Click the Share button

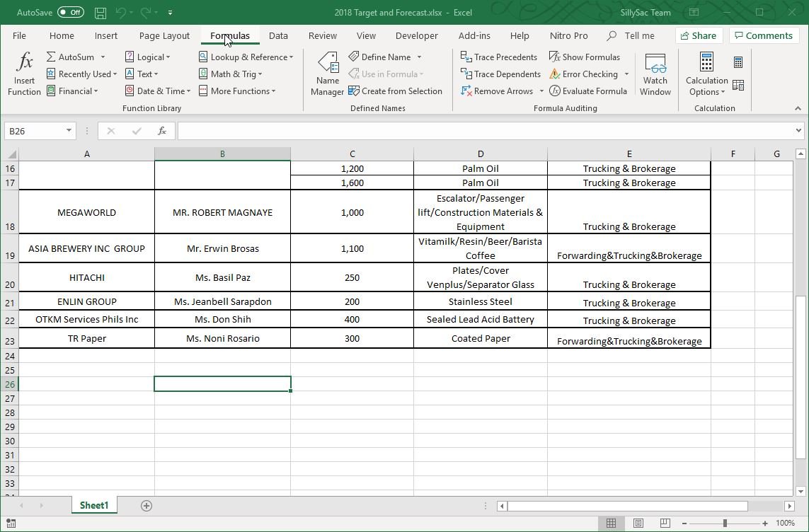click(697, 36)
